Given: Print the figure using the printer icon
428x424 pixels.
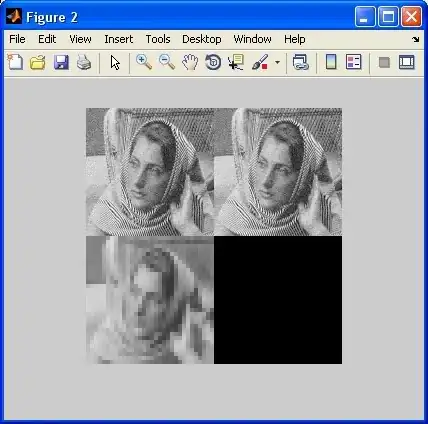Looking at the screenshot, I should click(84, 62).
